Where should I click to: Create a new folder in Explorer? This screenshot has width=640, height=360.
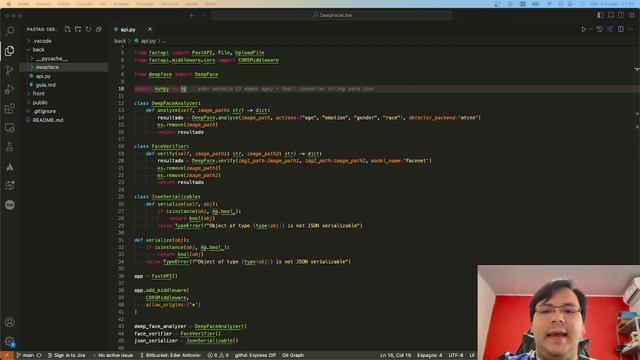point(78,29)
